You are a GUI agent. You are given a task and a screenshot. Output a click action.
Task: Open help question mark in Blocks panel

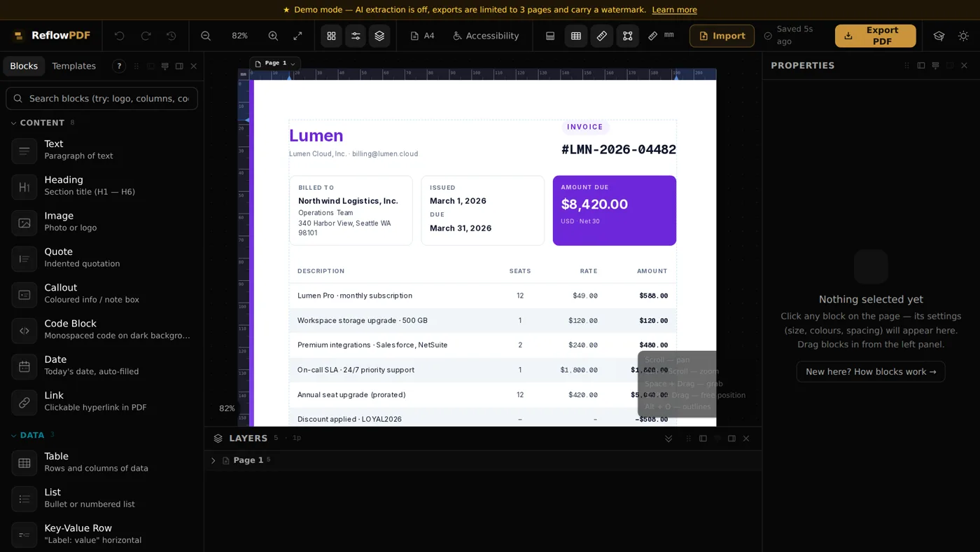pyautogui.click(x=119, y=66)
